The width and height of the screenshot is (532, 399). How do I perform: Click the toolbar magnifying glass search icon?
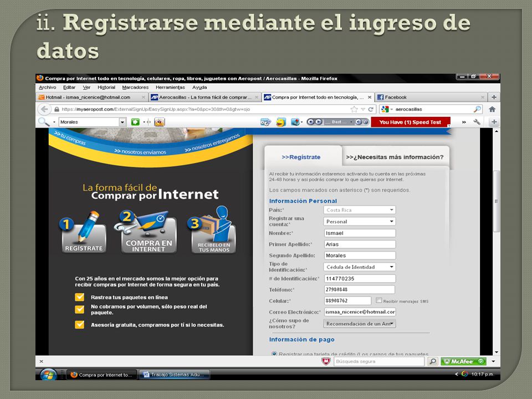43,122
